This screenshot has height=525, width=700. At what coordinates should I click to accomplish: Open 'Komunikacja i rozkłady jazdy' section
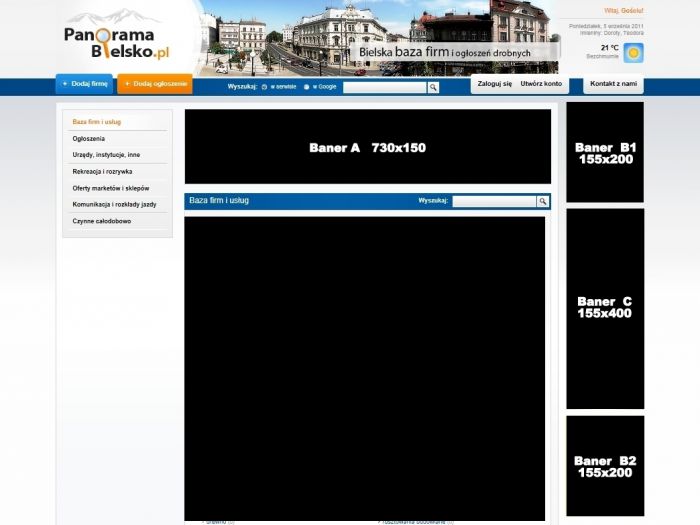(x=114, y=204)
